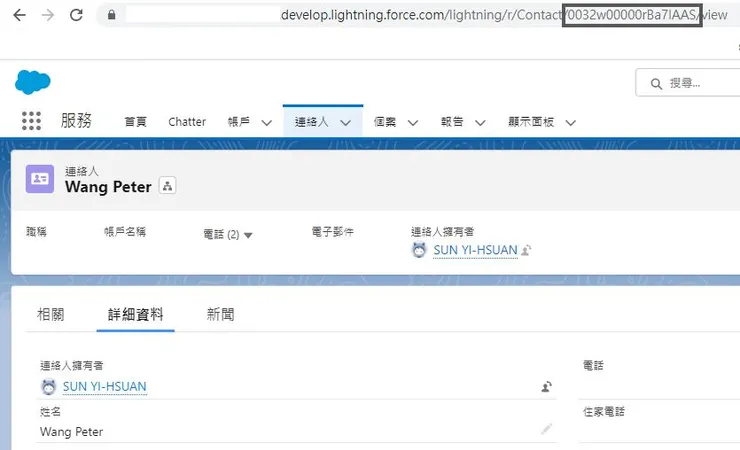Screen dimensions: 740x450
Task: Click the purple contact record icon
Action: pyautogui.click(x=40, y=179)
